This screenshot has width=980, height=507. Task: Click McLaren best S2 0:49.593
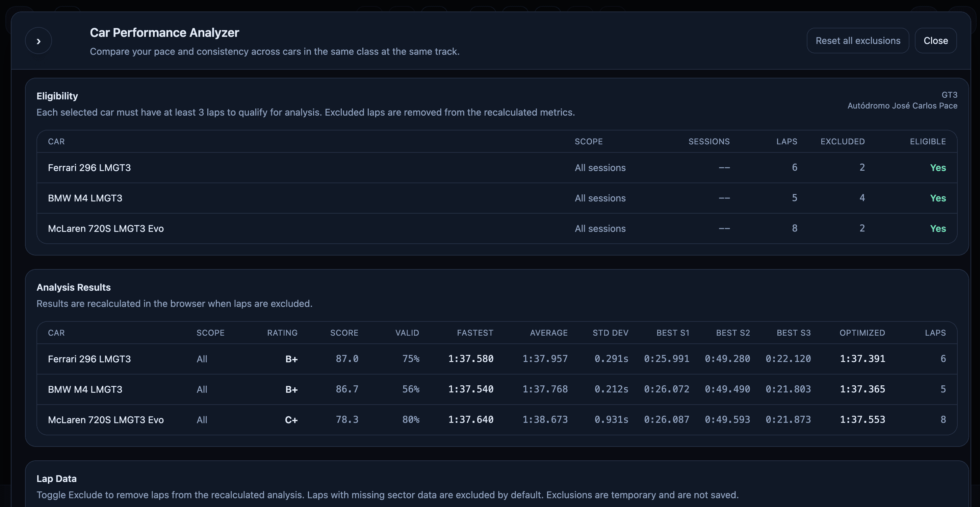727,420
